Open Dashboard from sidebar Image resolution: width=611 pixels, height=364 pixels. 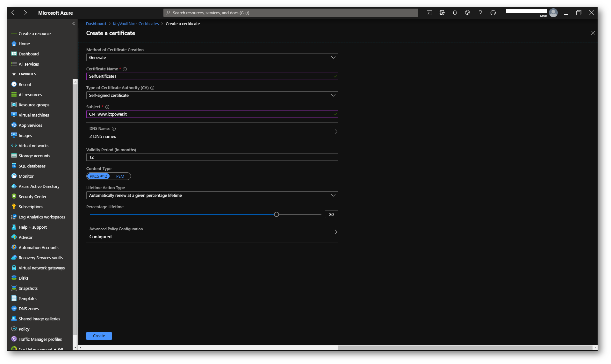29,54
